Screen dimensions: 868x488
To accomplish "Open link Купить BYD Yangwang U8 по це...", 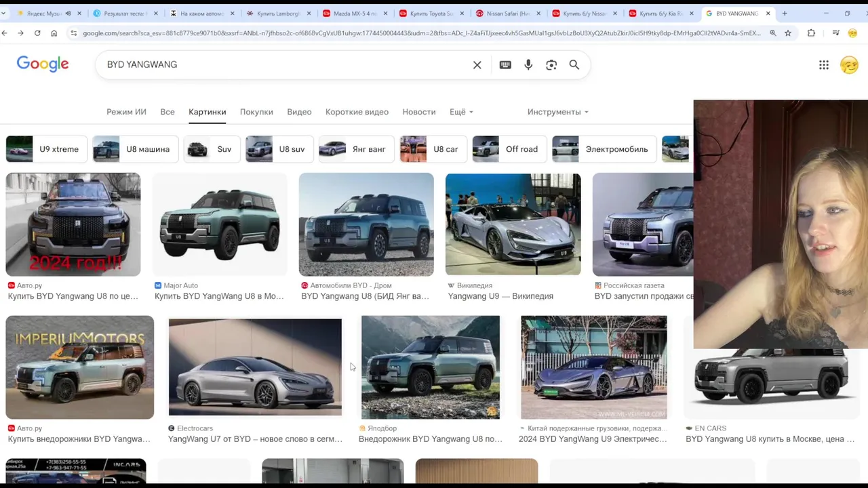I will click(73, 296).
